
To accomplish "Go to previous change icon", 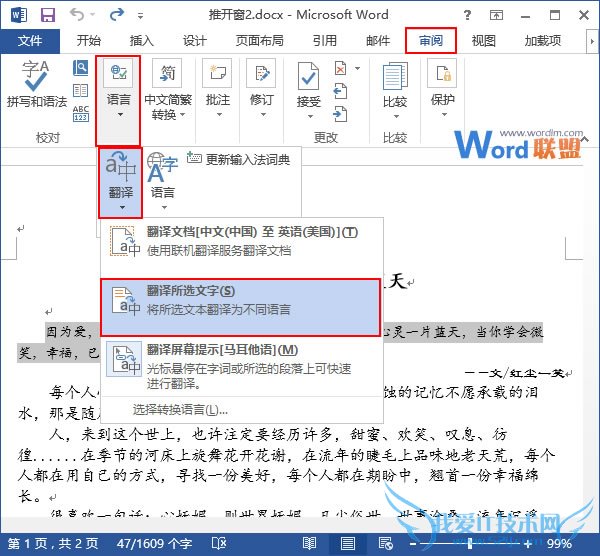I will point(340,91).
